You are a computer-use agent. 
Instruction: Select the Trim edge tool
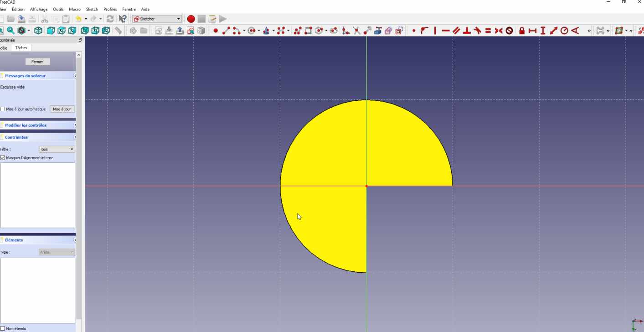356,31
